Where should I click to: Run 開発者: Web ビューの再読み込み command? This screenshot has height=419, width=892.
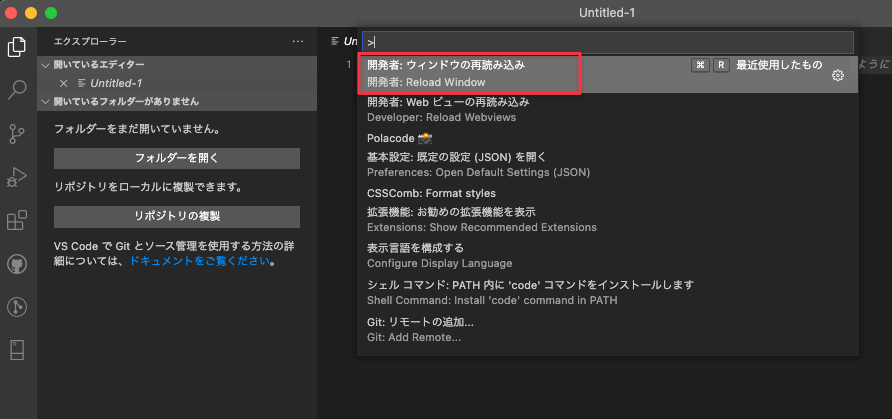pyautogui.click(x=608, y=110)
